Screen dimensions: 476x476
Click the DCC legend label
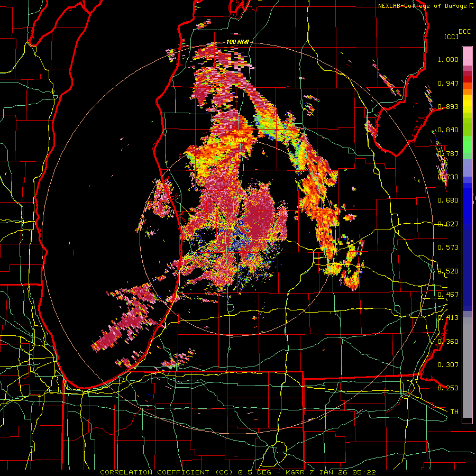pos(464,32)
